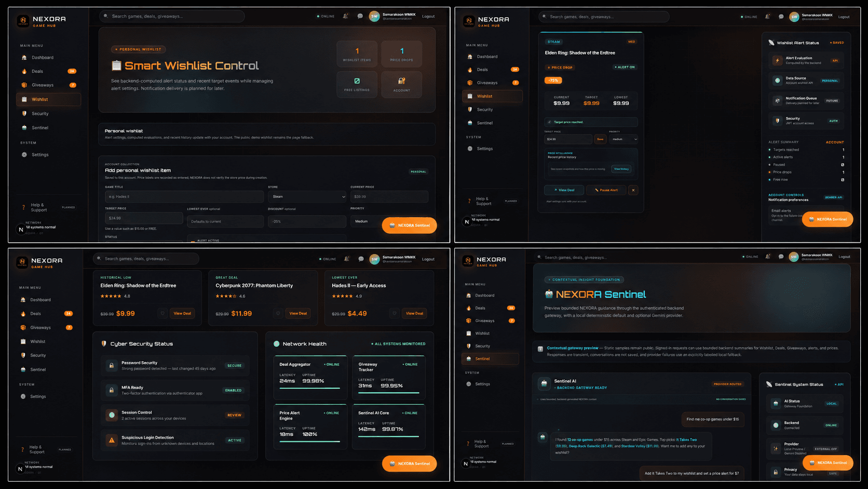Click the Discount optional input
The image size is (868, 489).
pyautogui.click(x=307, y=221)
